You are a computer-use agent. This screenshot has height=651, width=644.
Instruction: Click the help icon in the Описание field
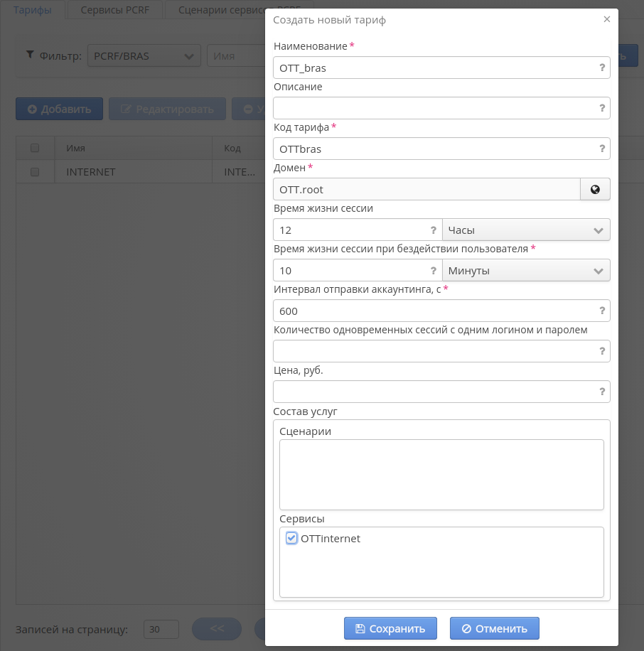(601, 108)
